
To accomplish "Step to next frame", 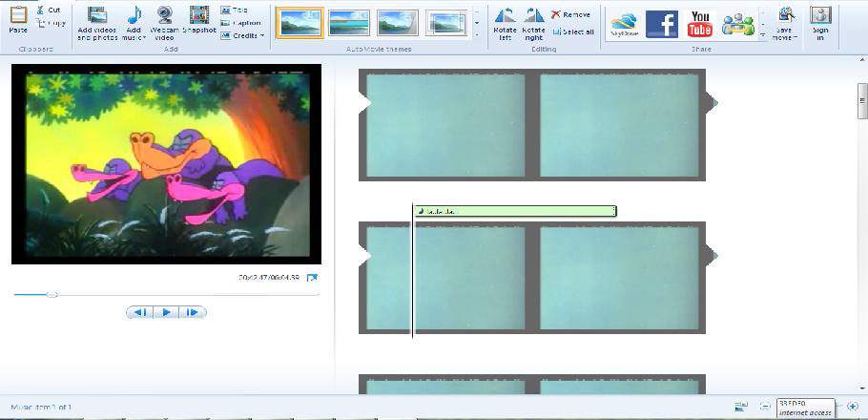I will pyautogui.click(x=193, y=312).
